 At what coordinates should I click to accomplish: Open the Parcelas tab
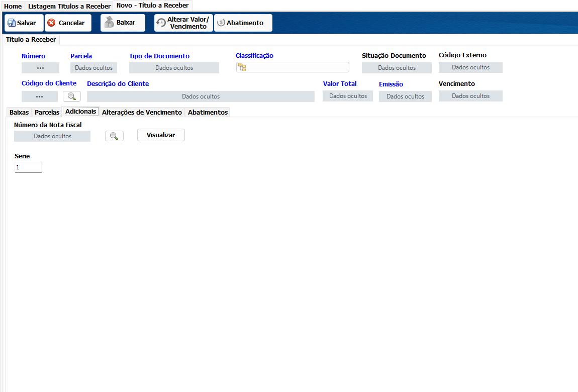[x=47, y=113]
